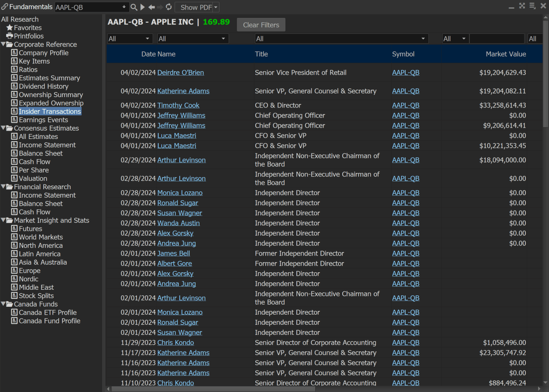Select Insider Transactions in the sidebar
This screenshot has width=549, height=392.
pos(50,111)
